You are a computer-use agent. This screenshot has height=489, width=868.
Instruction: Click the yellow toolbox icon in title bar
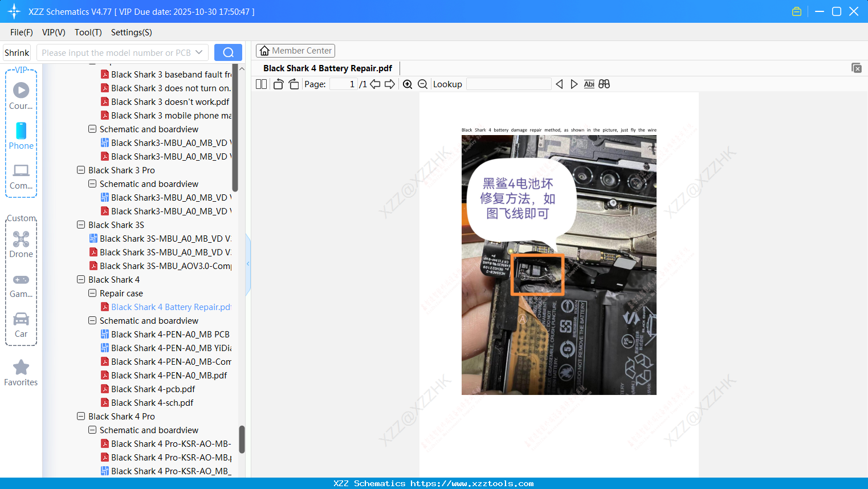coord(797,11)
